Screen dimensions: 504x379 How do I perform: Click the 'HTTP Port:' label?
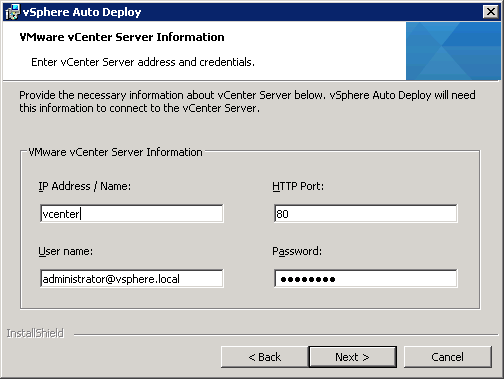click(298, 186)
